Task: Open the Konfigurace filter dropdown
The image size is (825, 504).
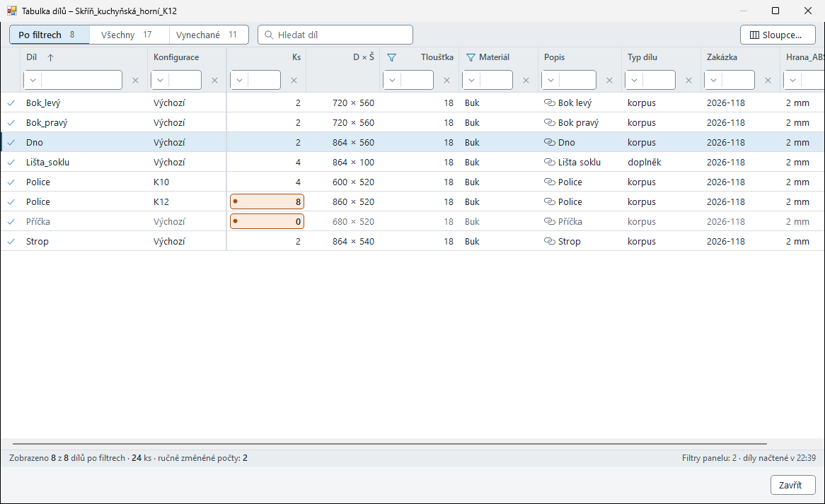Action: tap(160, 81)
